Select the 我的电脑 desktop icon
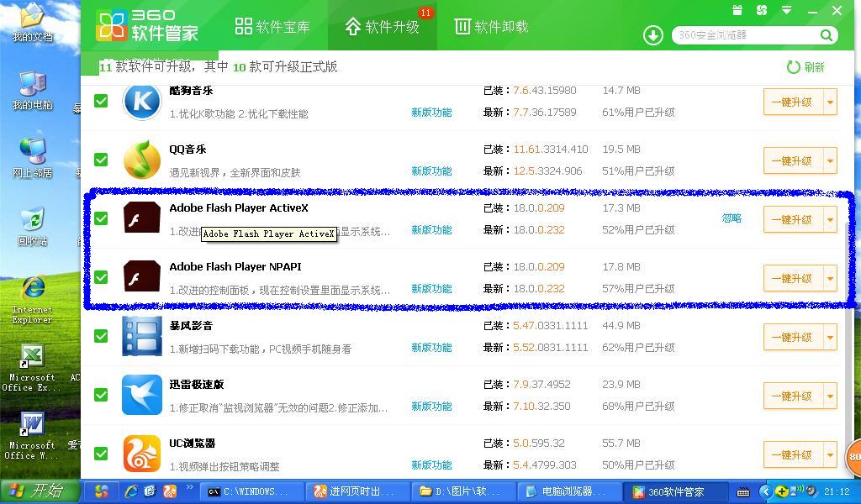861x504 pixels. point(32,90)
